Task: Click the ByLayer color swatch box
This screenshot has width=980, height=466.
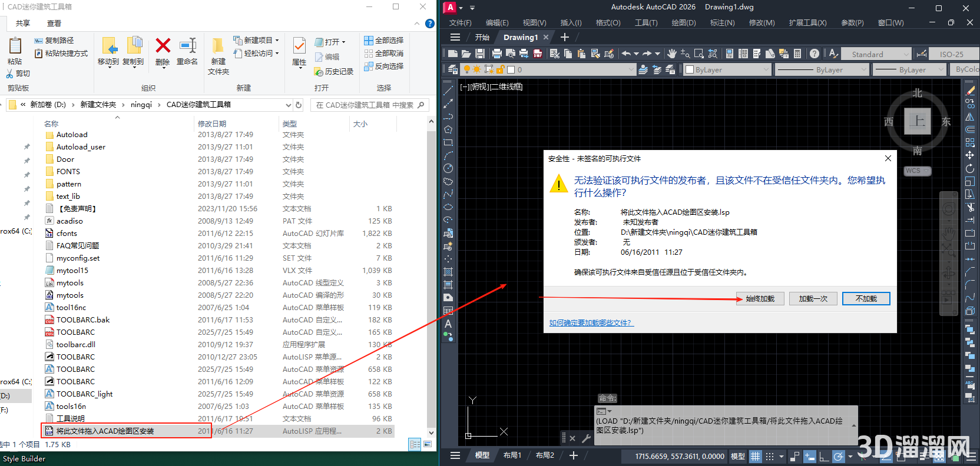Action: [x=690, y=69]
